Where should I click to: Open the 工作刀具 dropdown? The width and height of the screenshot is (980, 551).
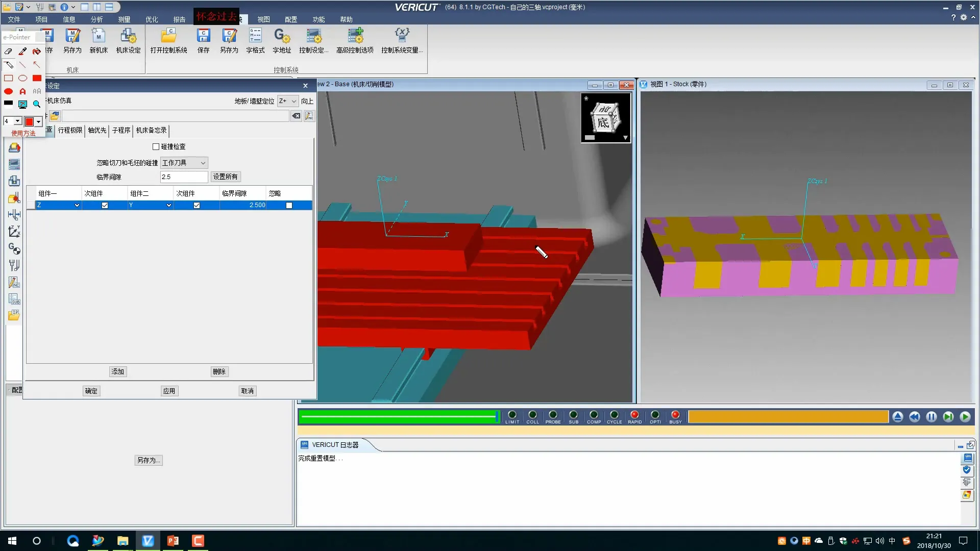(x=184, y=163)
